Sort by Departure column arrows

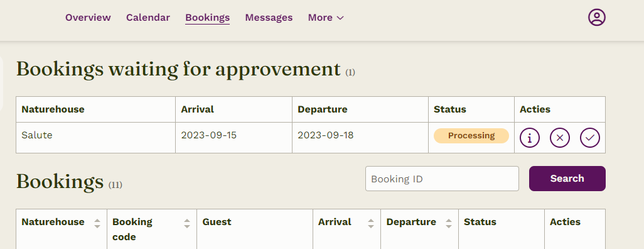coord(449,223)
